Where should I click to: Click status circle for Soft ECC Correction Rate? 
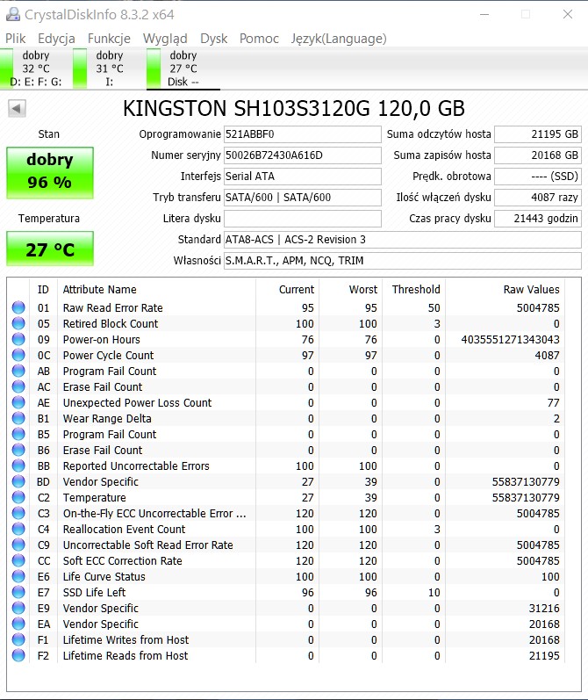(18, 560)
